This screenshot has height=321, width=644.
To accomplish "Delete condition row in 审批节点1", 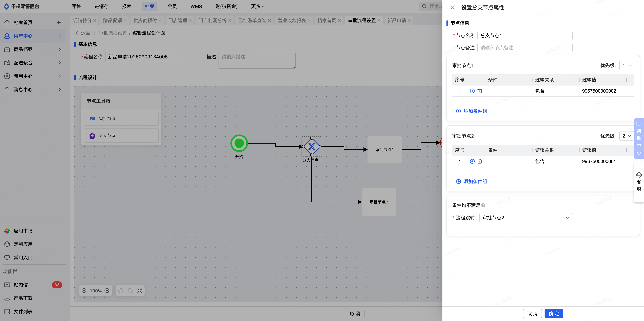I will tap(480, 91).
